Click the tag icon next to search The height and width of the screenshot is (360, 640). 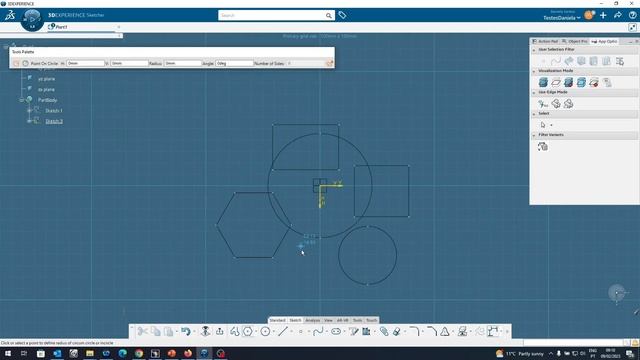pyautogui.click(x=342, y=15)
